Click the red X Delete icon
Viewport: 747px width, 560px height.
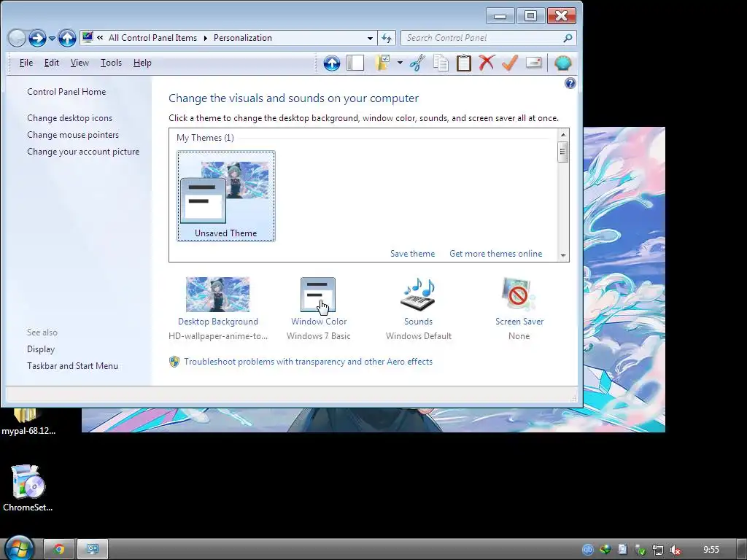[x=487, y=63]
